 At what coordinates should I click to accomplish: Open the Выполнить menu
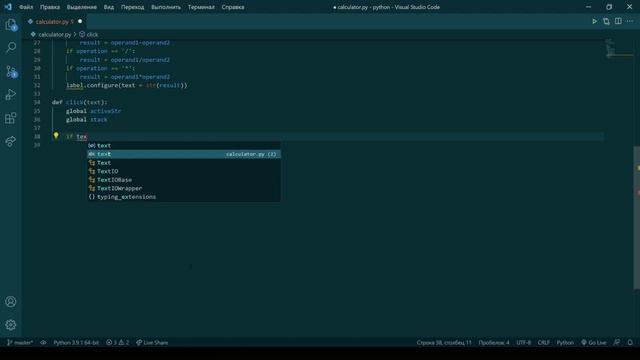(166, 7)
